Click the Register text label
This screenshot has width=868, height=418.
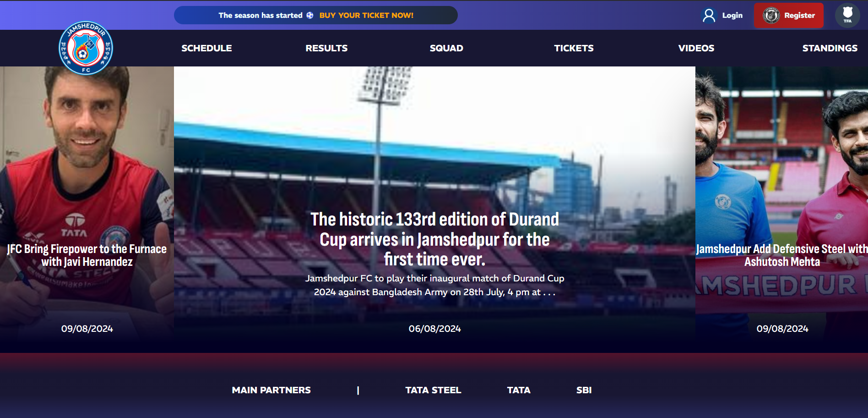click(799, 16)
